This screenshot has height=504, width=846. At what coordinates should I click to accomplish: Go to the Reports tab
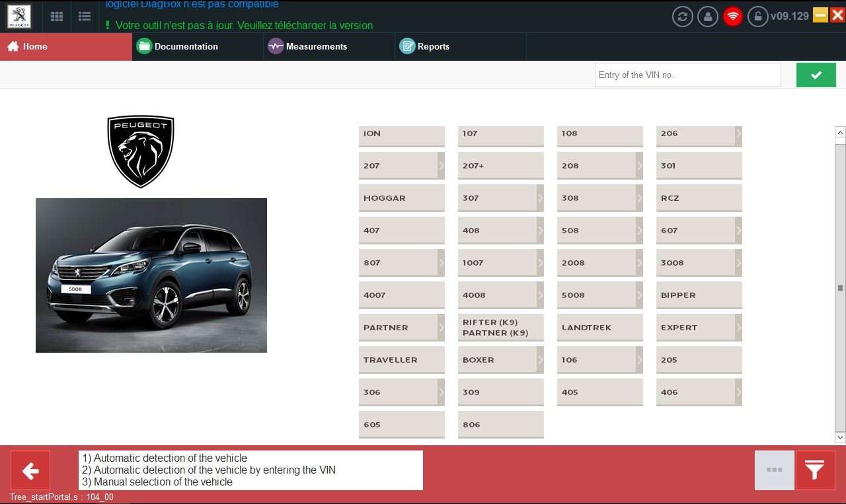click(x=433, y=46)
